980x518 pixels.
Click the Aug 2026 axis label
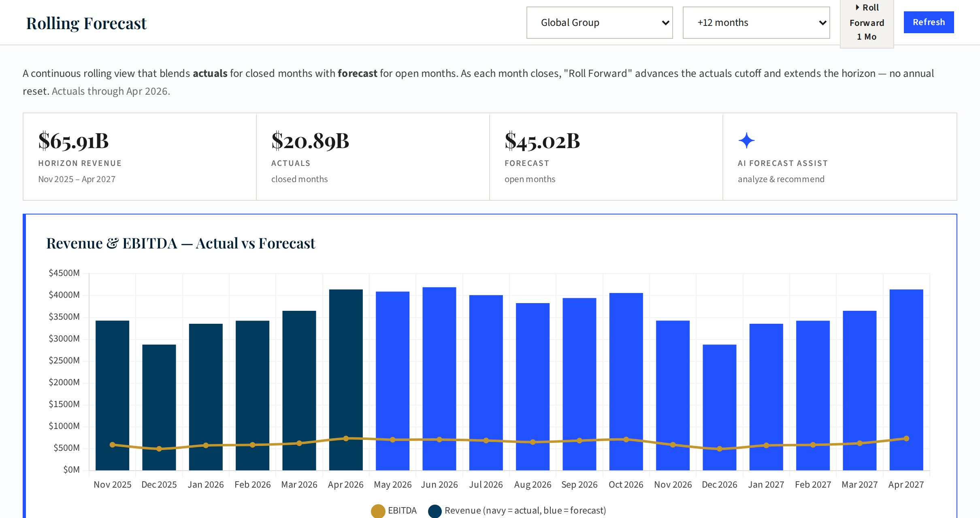click(533, 484)
